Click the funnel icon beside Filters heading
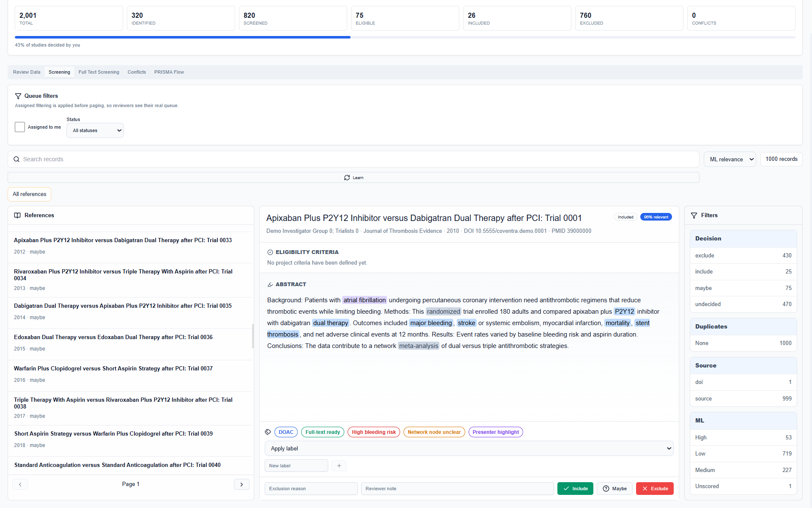Image resolution: width=812 pixels, height=508 pixels. (x=694, y=215)
